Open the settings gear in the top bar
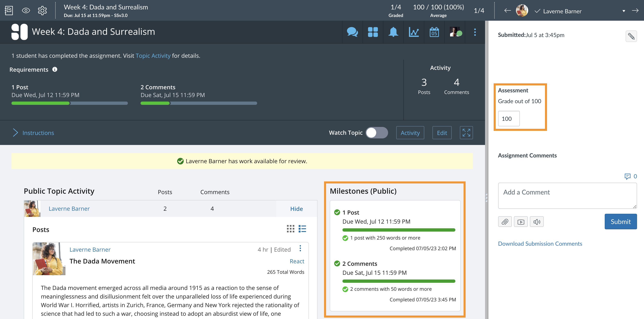644x319 pixels. (x=42, y=10)
